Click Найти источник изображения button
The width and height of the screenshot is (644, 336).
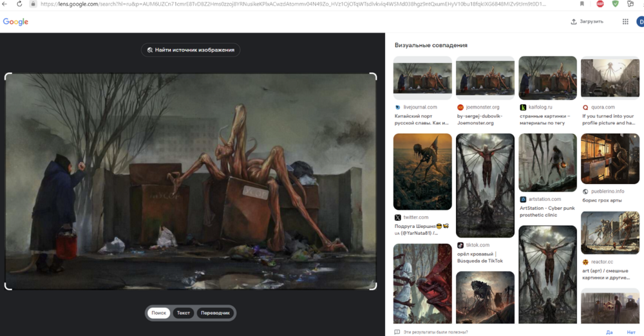[191, 50]
